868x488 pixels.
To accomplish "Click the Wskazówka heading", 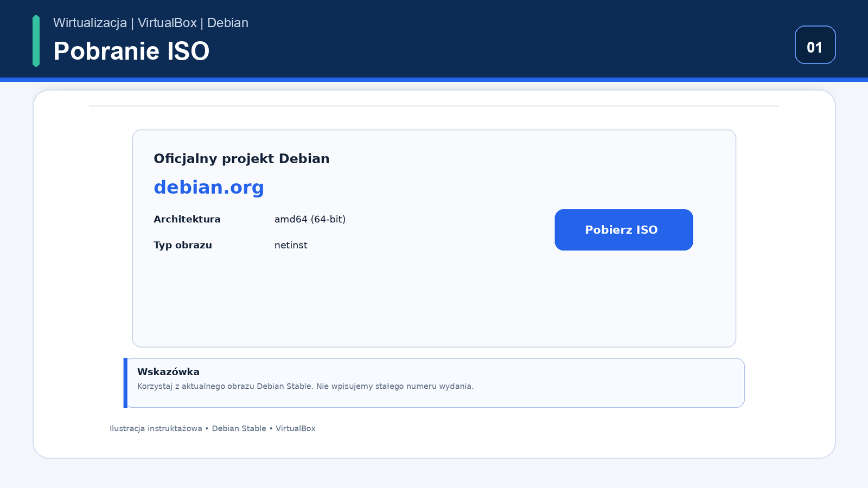I will pyautogui.click(x=168, y=371).
